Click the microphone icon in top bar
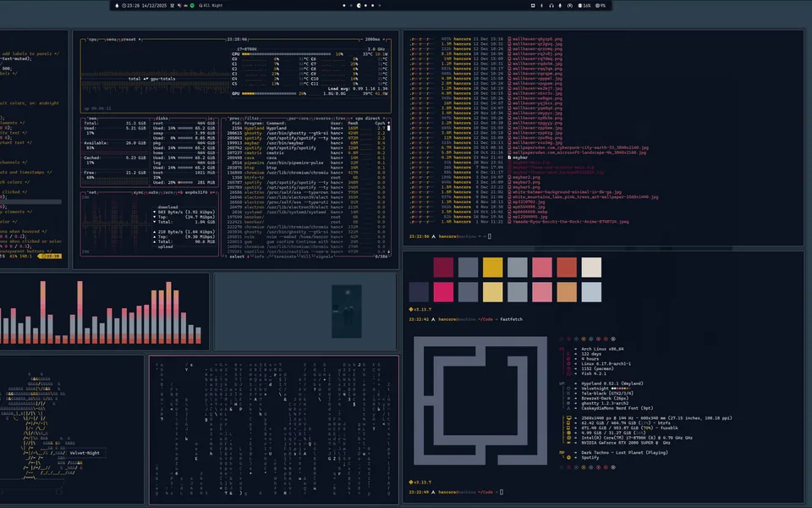The width and height of the screenshot is (812, 508). point(560,6)
